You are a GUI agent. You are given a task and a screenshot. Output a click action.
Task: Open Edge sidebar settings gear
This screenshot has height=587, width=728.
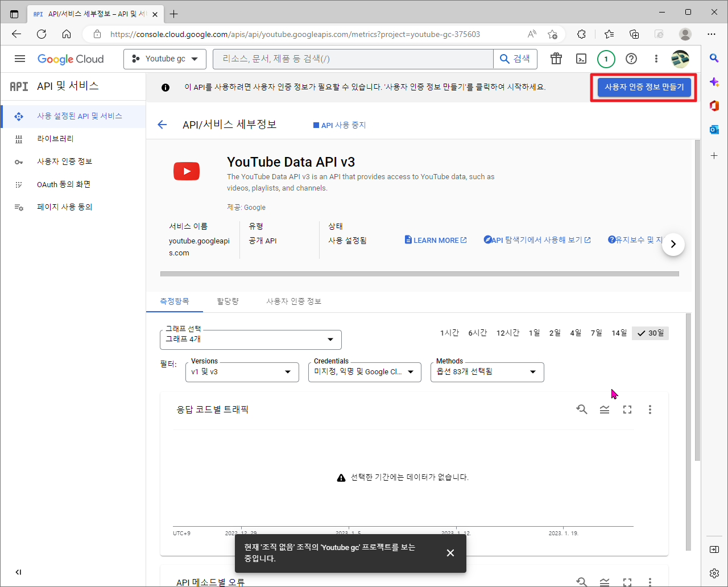tap(714, 573)
